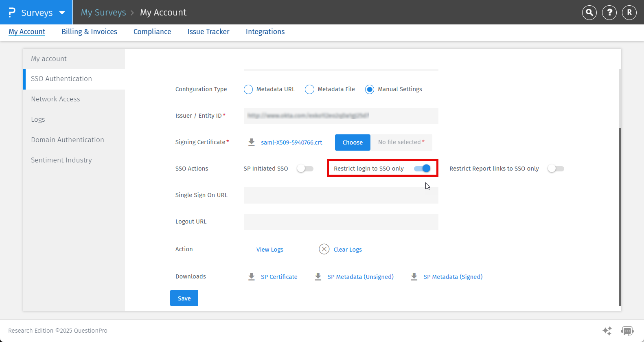Enable Restrict Report links to SSO only
644x342 pixels.
click(x=556, y=169)
